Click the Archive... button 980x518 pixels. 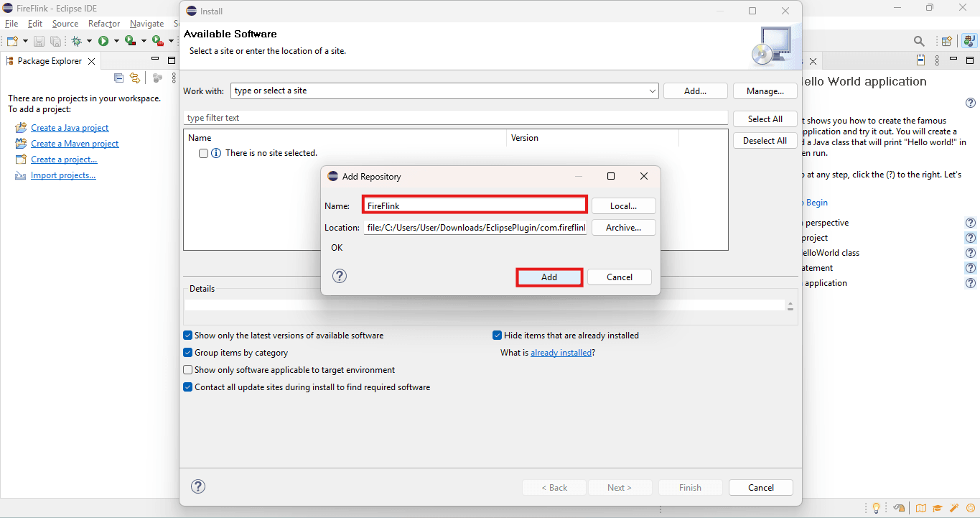624,228
